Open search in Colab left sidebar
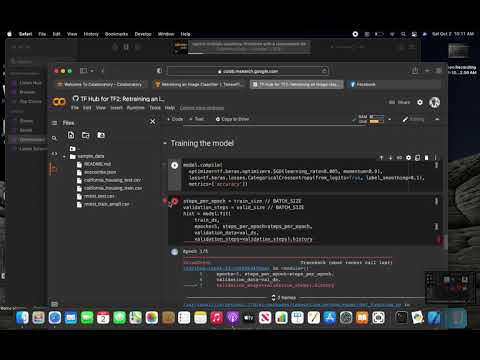 (x=54, y=138)
